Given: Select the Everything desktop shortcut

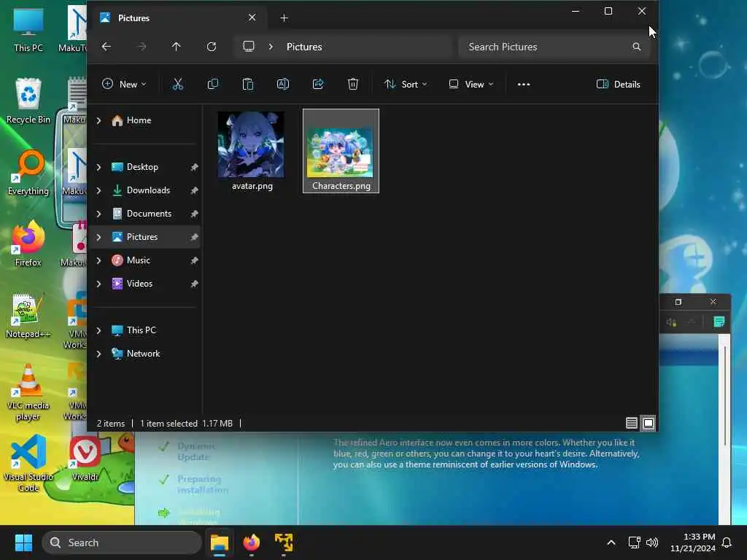Looking at the screenshot, I should [28, 173].
